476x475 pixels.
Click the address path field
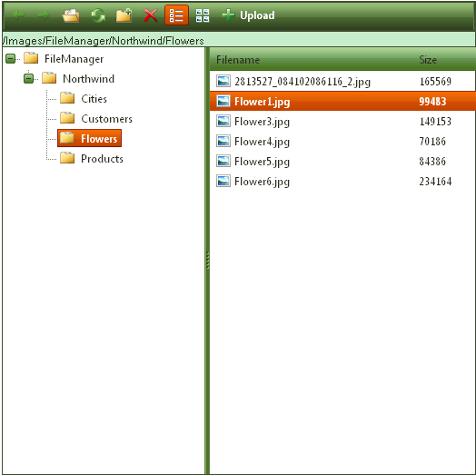point(238,40)
